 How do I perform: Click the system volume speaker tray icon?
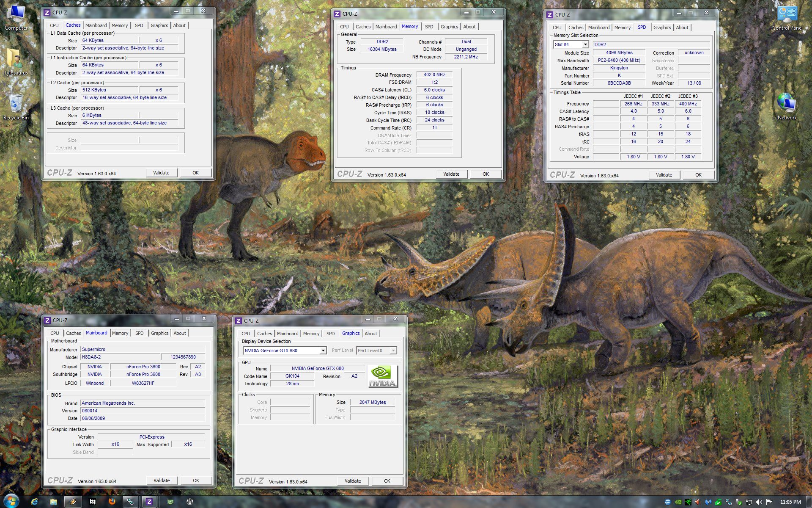pos(759,502)
